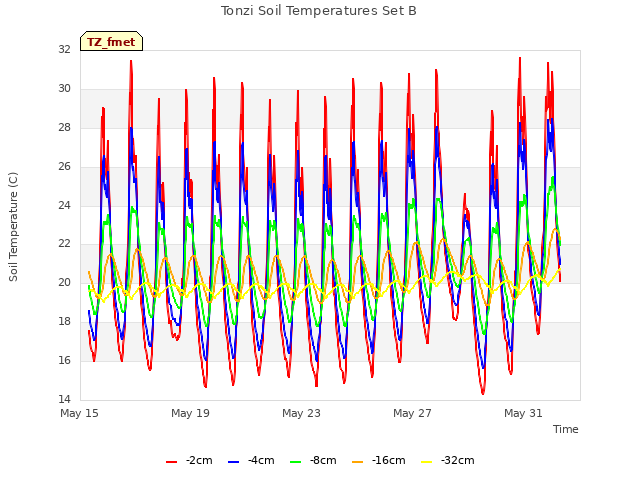Click the 30 y-axis tick label

(64, 88)
